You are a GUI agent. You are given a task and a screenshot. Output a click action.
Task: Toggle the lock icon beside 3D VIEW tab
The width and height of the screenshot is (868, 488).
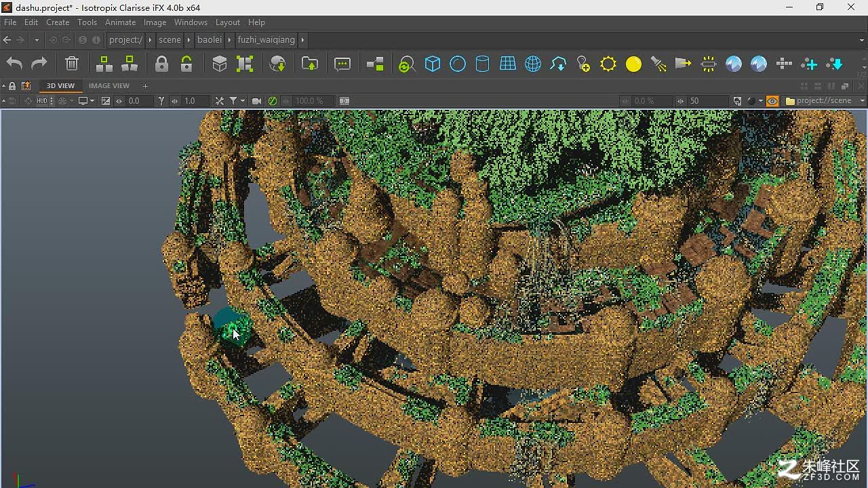[x=12, y=86]
